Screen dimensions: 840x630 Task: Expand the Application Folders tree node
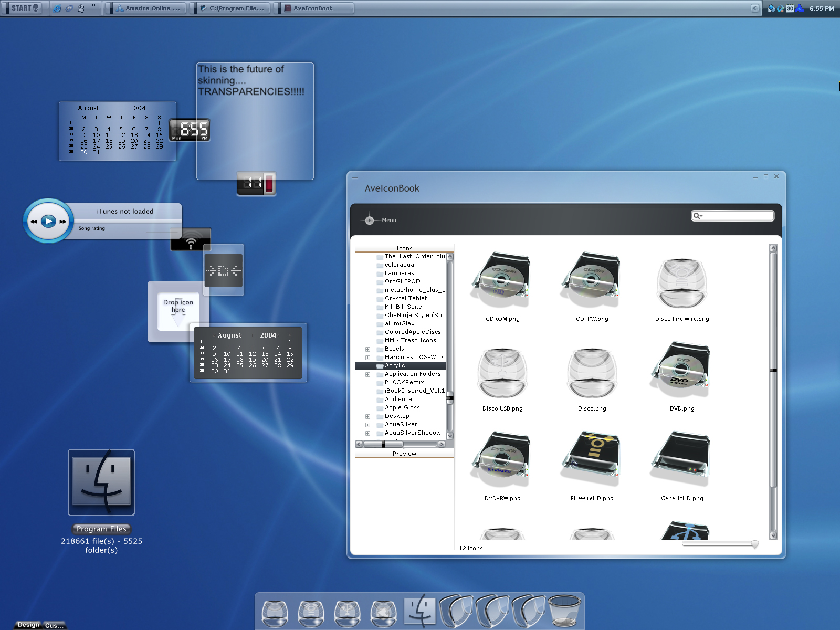pos(367,374)
